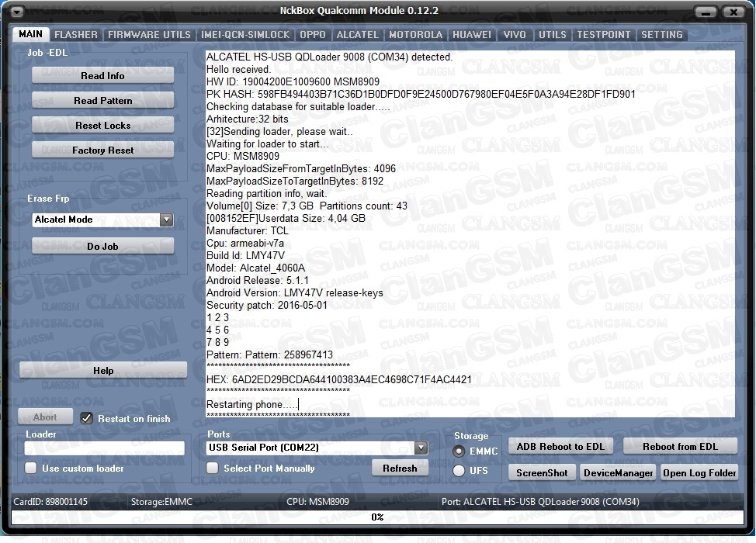Click the 'Android Release: 5.1.1' log line
756x543 pixels.
[258, 280]
